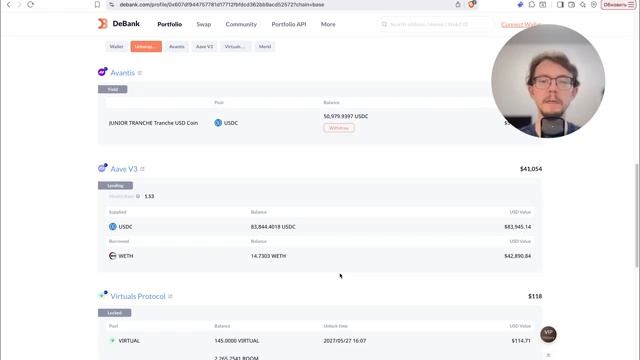Click the Yield label tag
Image resolution: width=640 pixels, height=360 pixels.
pyautogui.click(x=113, y=89)
